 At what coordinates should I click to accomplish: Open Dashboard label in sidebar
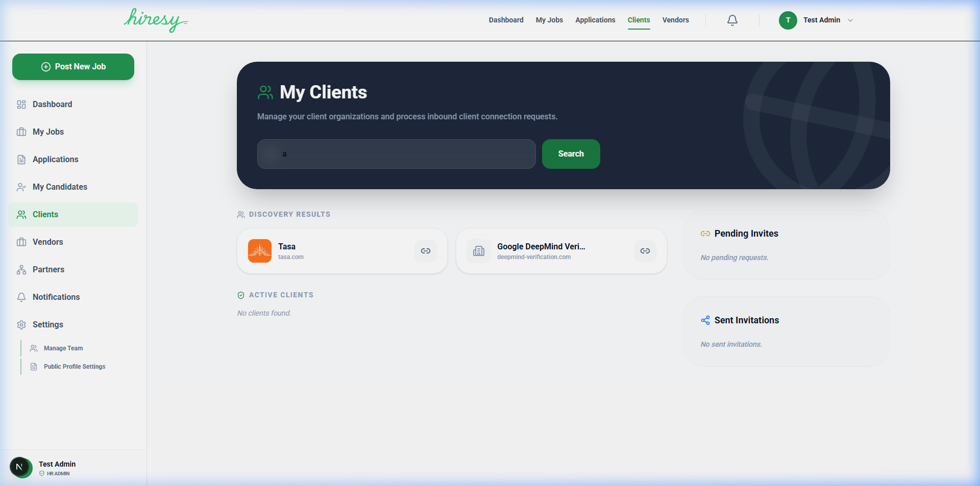53,104
